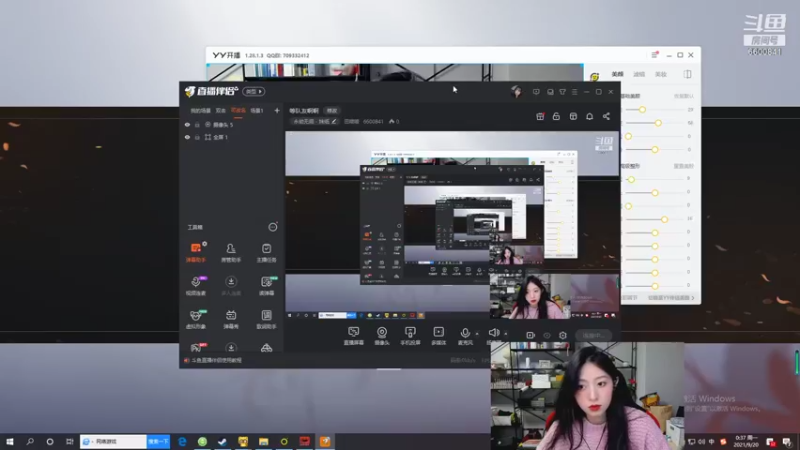Click the 修改 button beside the stream title
This screenshot has width=800, height=450.
(x=332, y=111)
